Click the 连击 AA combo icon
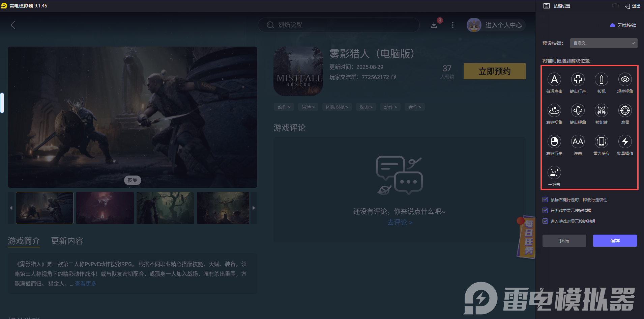Screen dimensions: 644x319 [578, 141]
